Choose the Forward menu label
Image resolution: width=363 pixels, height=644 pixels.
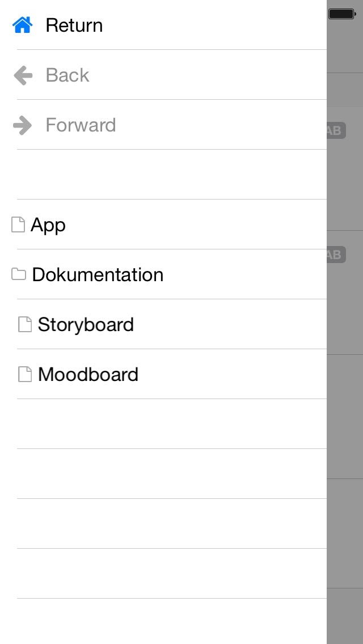pyautogui.click(x=81, y=125)
